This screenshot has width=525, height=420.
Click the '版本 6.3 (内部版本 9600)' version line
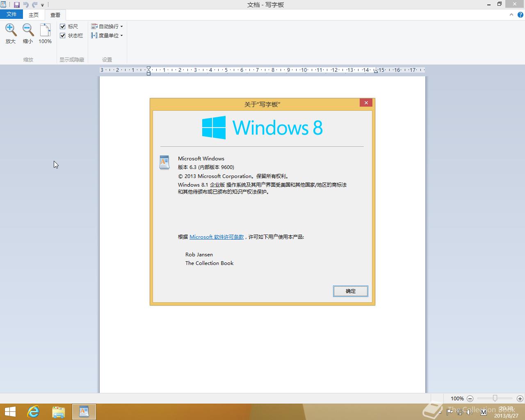[x=206, y=167]
